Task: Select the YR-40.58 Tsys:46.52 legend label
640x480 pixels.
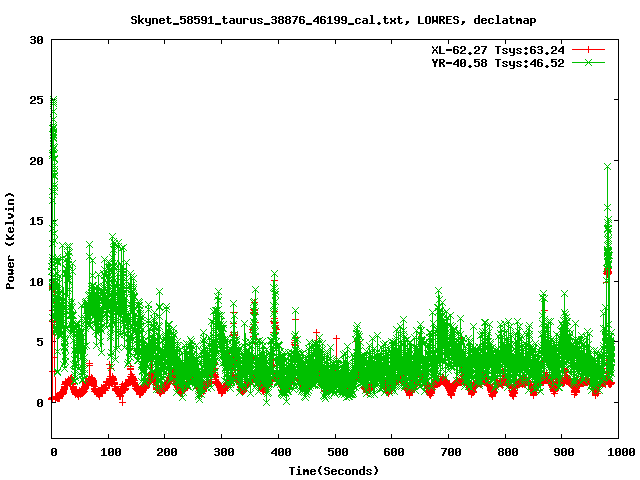Action: [498, 63]
